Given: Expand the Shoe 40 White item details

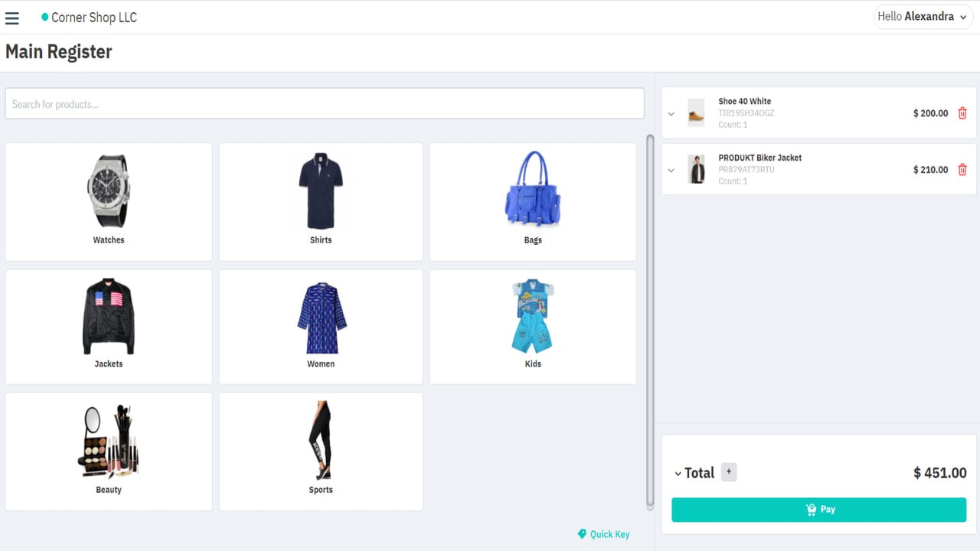Looking at the screenshot, I should point(671,114).
